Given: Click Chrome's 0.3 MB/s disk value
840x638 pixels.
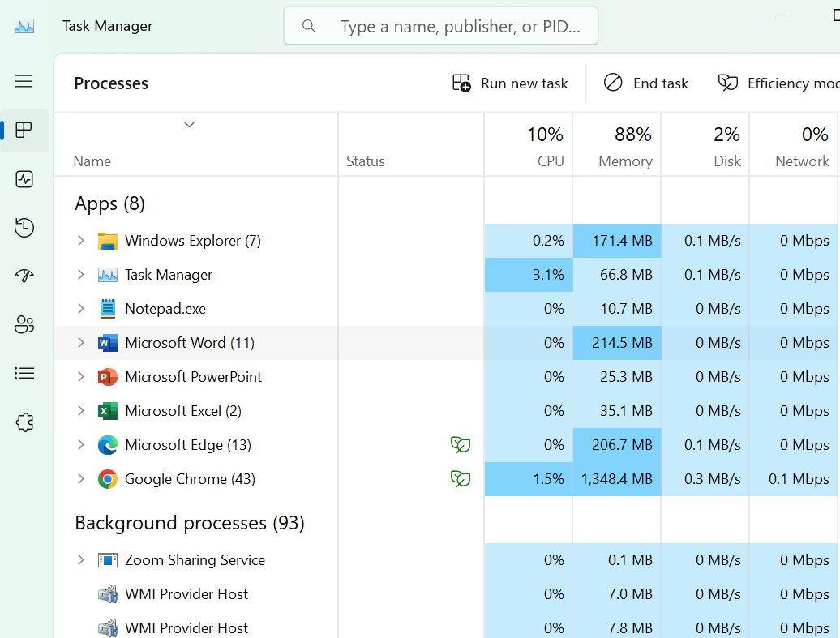Looking at the screenshot, I should (x=705, y=479).
